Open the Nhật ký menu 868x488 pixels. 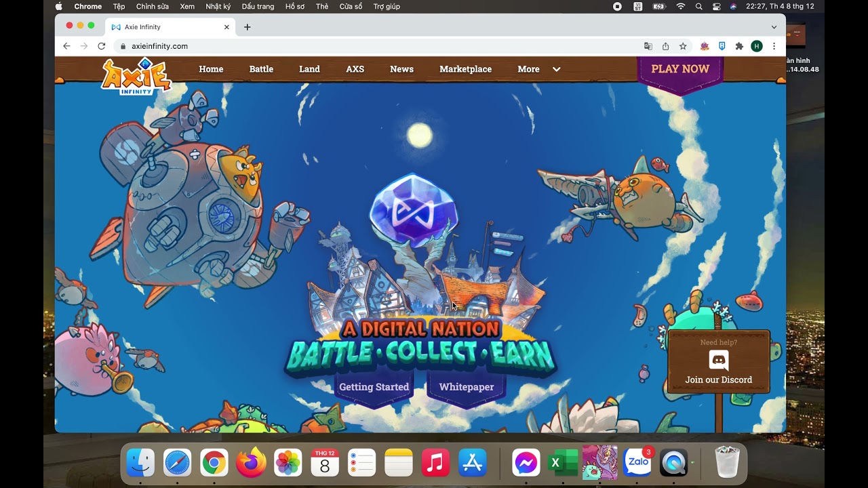click(x=218, y=6)
